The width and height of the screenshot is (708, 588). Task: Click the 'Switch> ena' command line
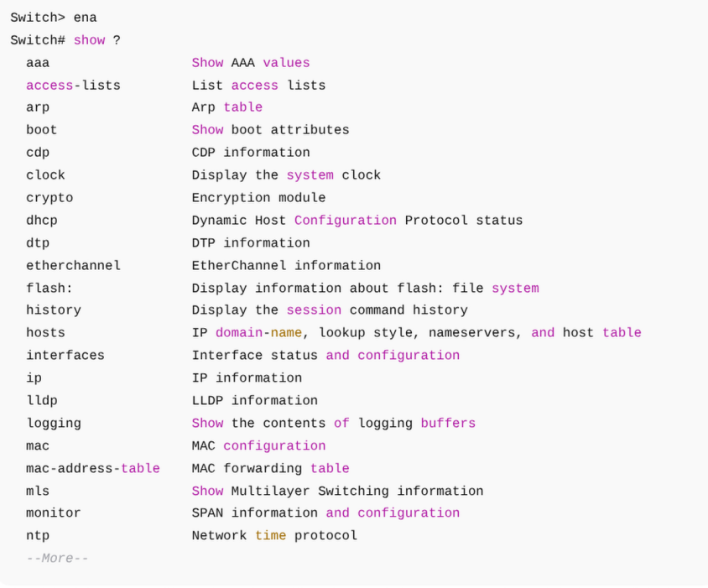tap(54, 18)
